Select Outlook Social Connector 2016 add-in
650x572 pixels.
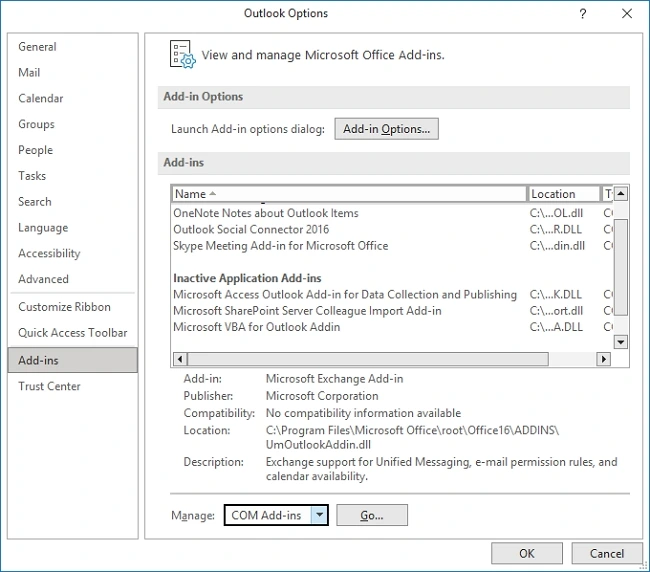(251, 230)
